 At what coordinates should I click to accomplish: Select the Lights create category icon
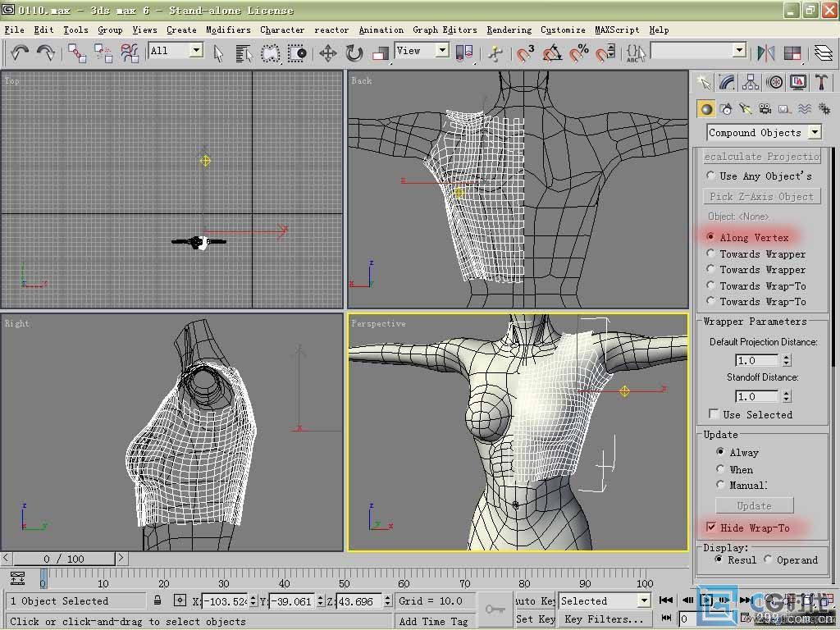point(746,109)
